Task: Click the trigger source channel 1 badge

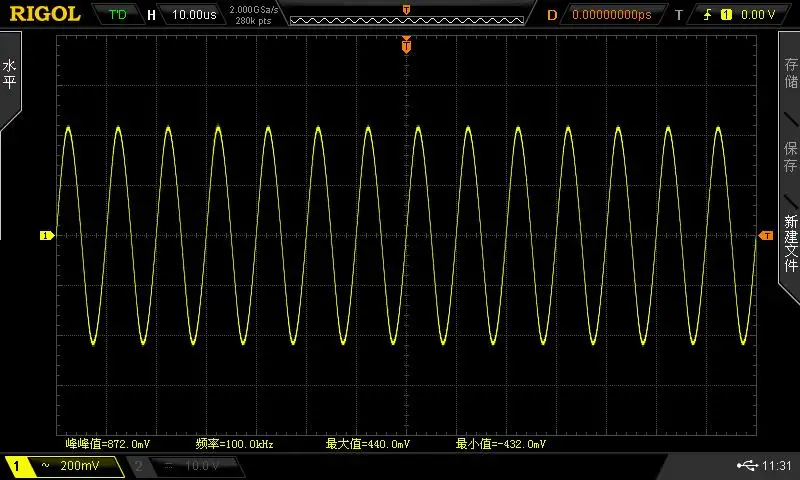Action: tap(726, 15)
